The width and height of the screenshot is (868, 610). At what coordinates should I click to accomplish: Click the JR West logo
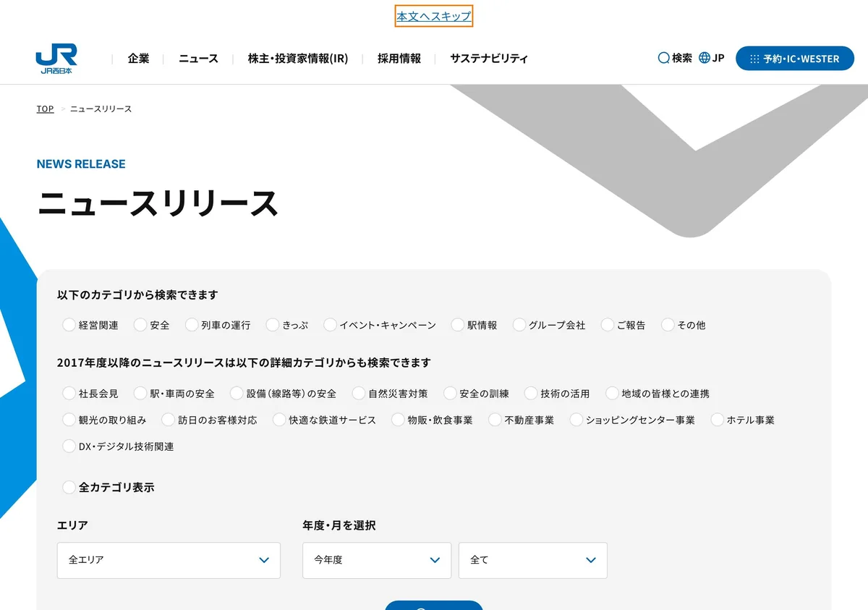click(56, 59)
